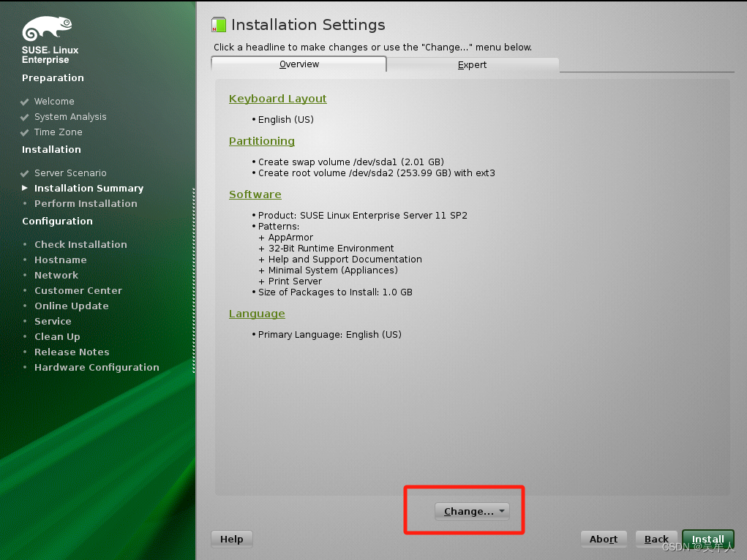Start installation with the Install button

point(708,539)
